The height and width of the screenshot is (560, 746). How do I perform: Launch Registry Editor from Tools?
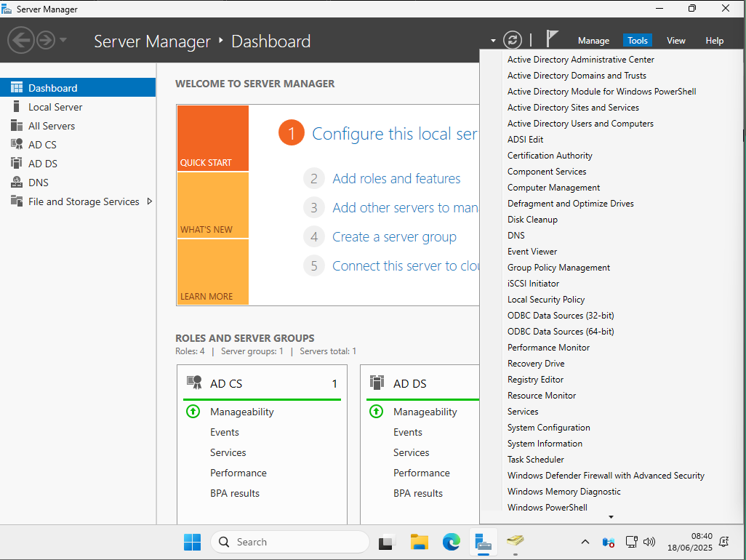[535, 380]
